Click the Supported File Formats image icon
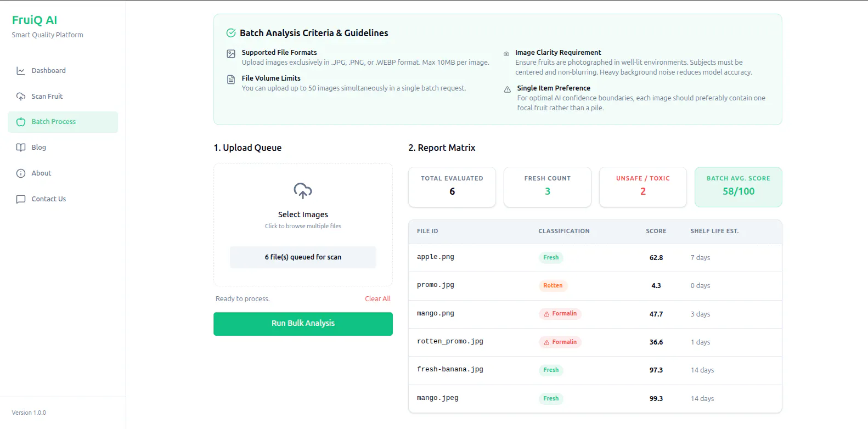Screen dimensions: 868x429 click(231, 54)
